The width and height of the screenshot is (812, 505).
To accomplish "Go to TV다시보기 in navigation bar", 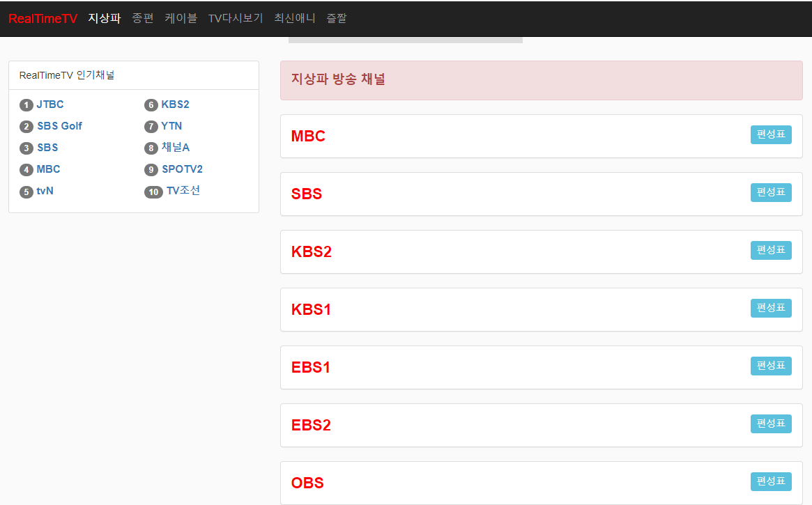I will click(236, 19).
